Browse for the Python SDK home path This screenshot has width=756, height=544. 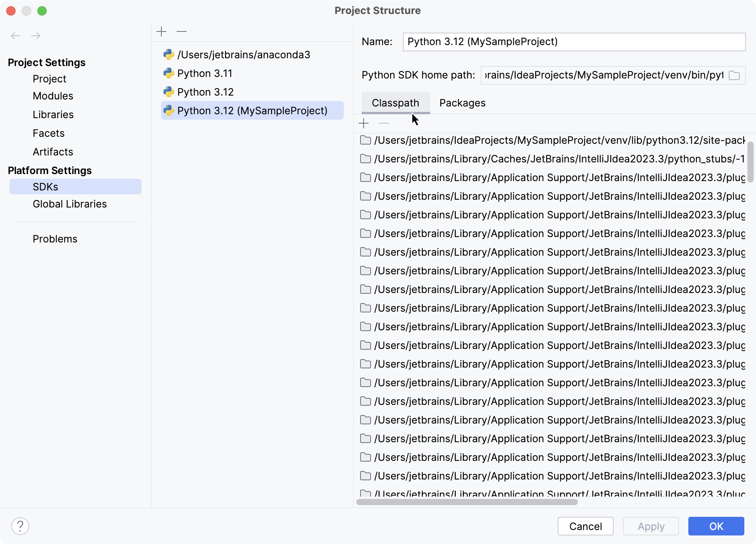735,75
